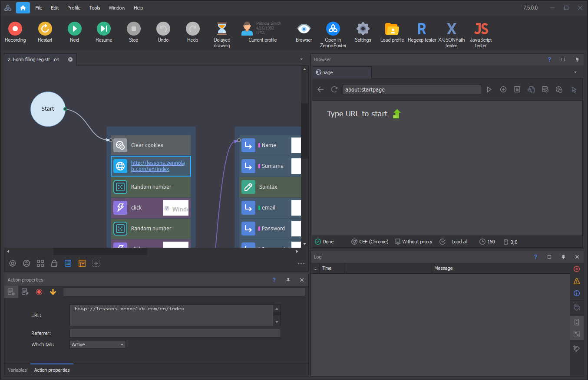588x380 pixels.
Task: Open the Which tab dropdown
Action: pos(98,344)
